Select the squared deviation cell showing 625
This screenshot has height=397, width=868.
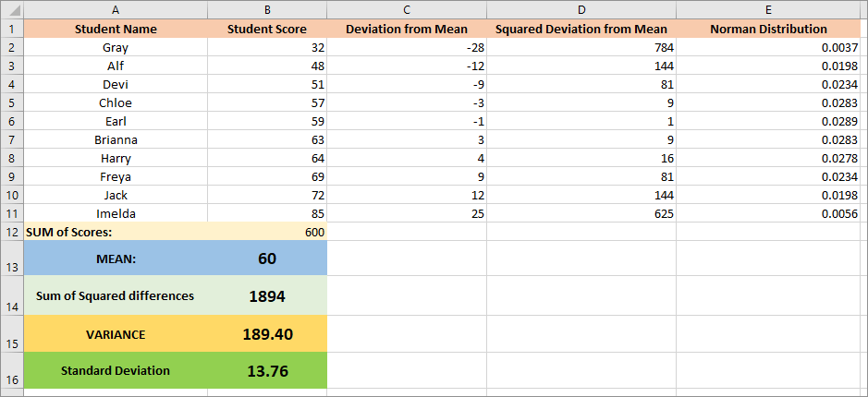click(581, 213)
